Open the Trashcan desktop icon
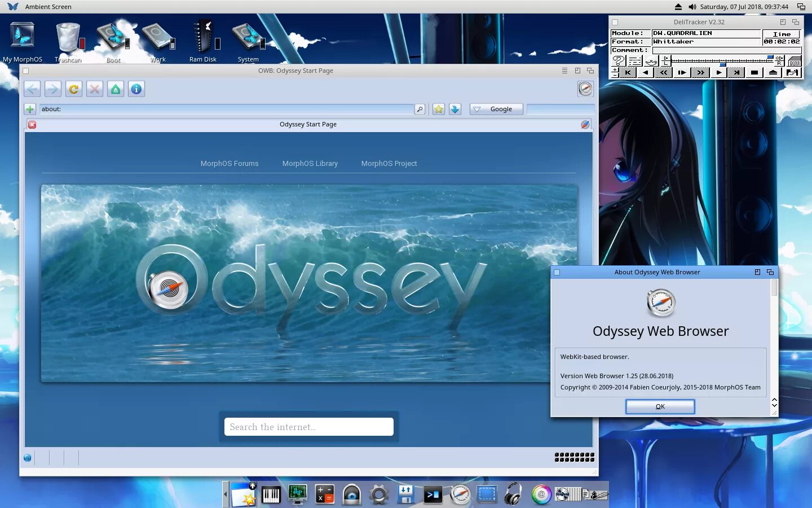 click(68, 37)
